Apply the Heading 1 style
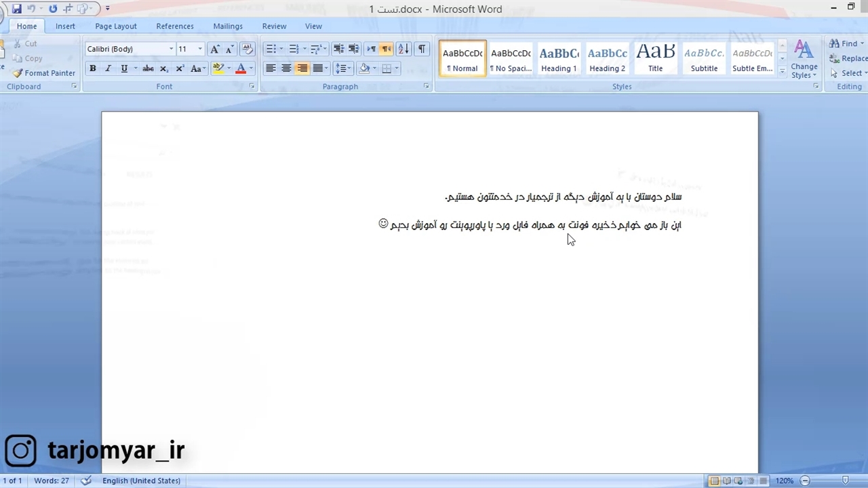 tap(559, 59)
